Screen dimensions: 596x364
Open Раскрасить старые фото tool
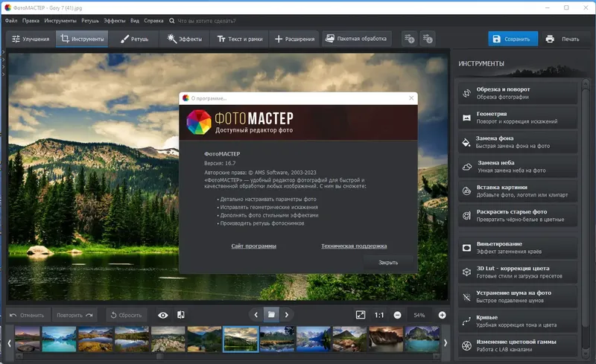point(517,215)
